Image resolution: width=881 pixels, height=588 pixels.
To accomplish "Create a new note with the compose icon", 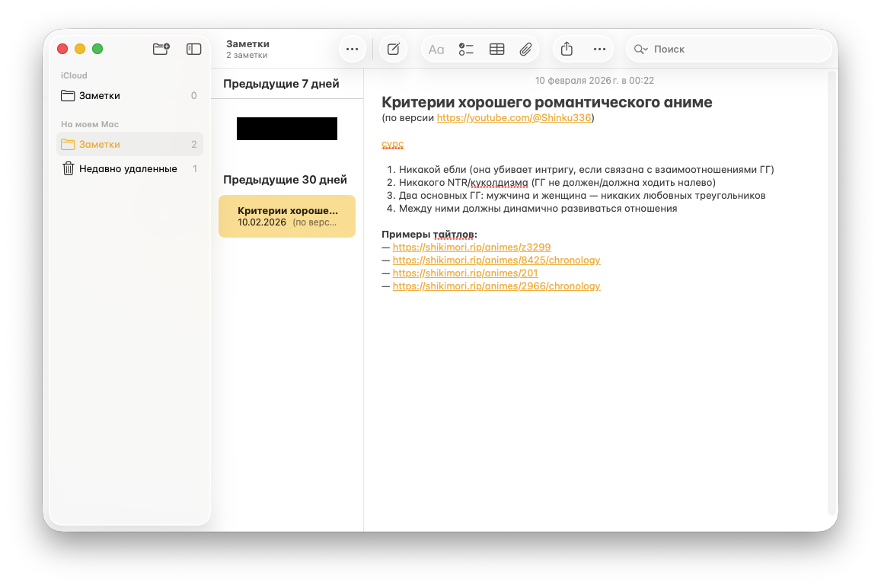I will [x=394, y=49].
